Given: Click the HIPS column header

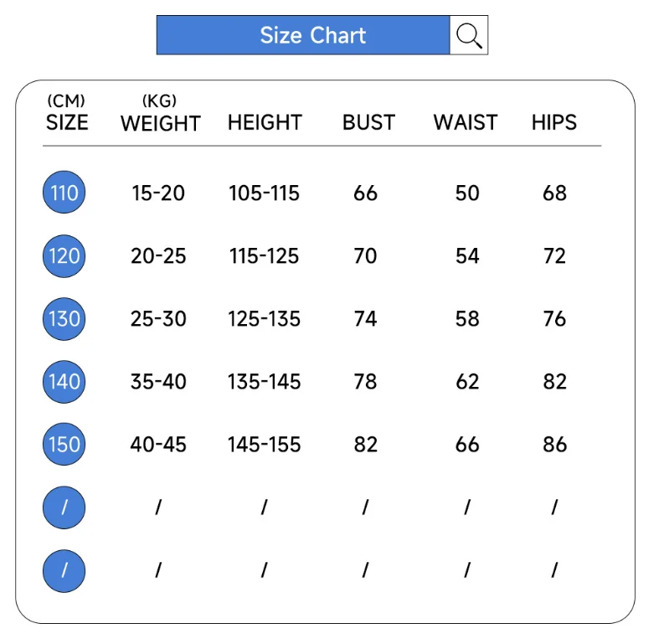Looking at the screenshot, I should coord(554,122).
